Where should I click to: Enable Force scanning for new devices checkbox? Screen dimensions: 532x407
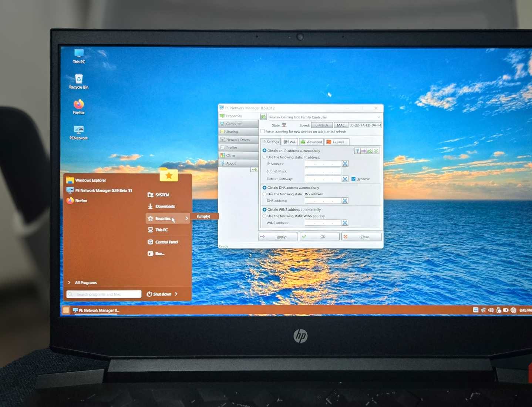coord(263,131)
